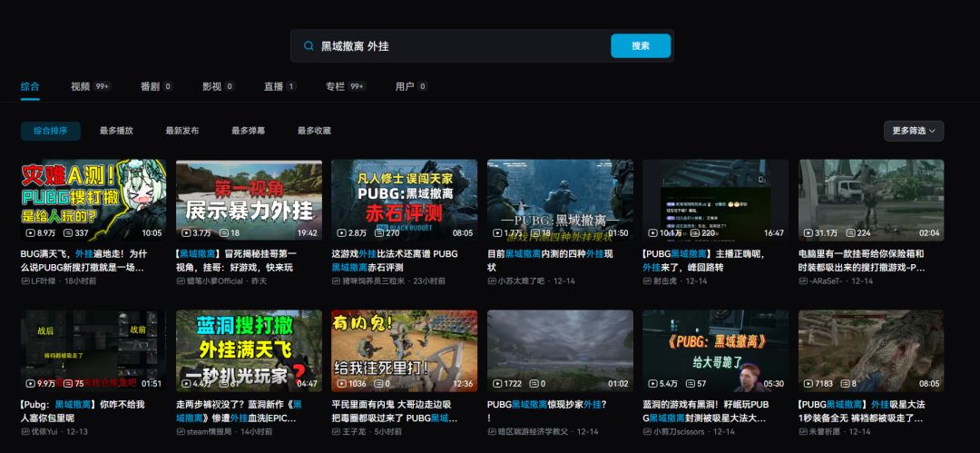The height and width of the screenshot is (453, 980).
Task: Open the 影视 tab
Action: pos(218,86)
